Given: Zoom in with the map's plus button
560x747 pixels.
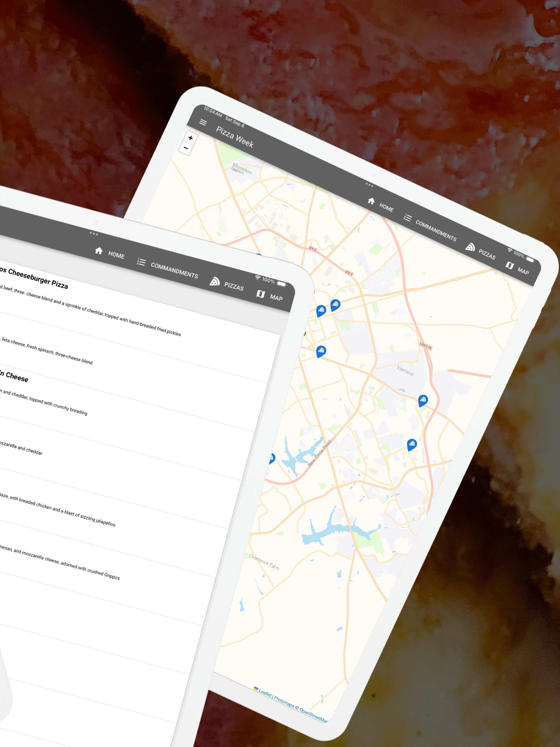Looking at the screenshot, I should [191, 138].
